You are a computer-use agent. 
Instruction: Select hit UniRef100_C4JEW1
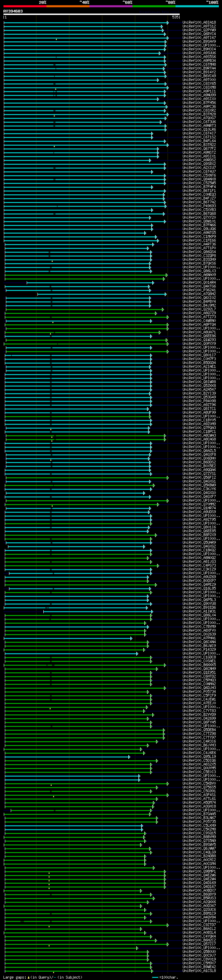click(x=199, y=699)
